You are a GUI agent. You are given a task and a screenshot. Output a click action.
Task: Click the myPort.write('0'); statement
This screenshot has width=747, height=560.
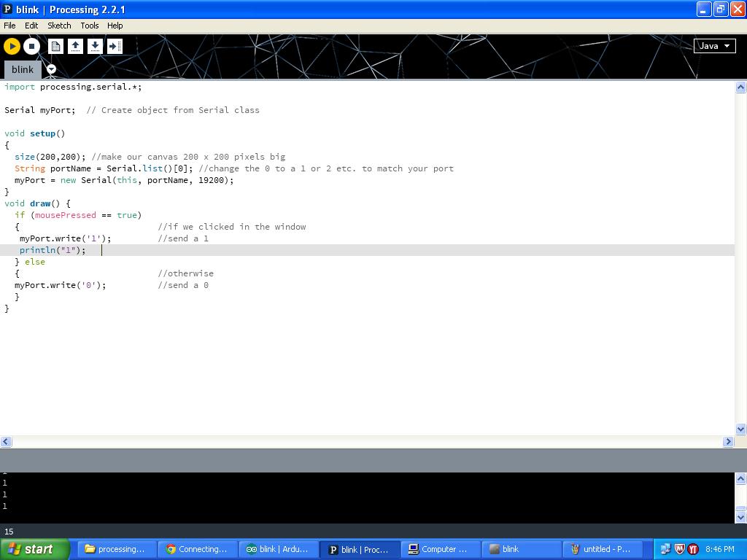(x=60, y=285)
